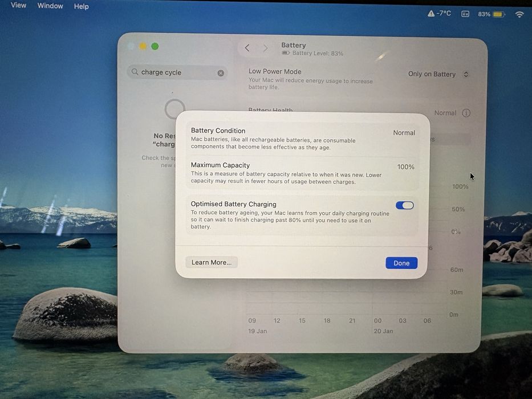Open Low Power Mode dropdown
532x399 pixels.
click(x=438, y=74)
